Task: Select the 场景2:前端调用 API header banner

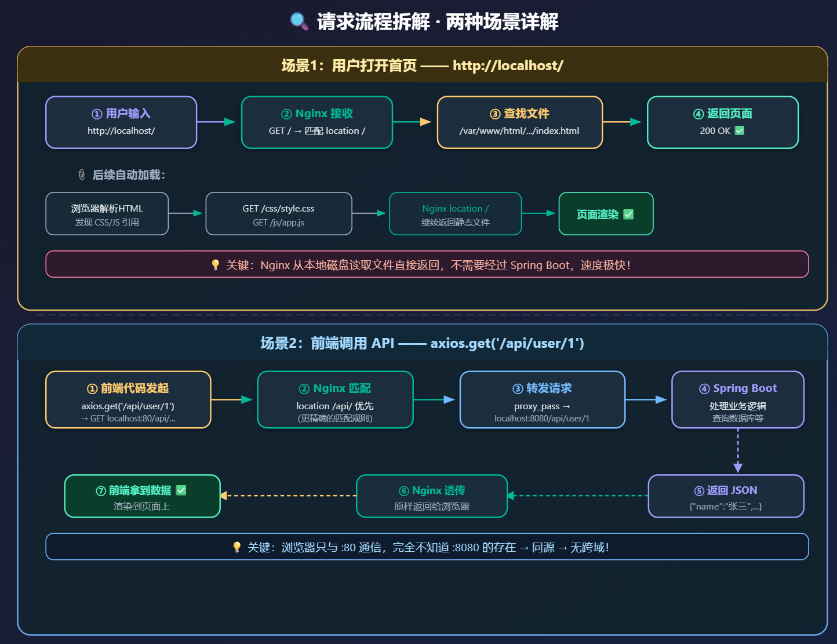Action: point(423,343)
